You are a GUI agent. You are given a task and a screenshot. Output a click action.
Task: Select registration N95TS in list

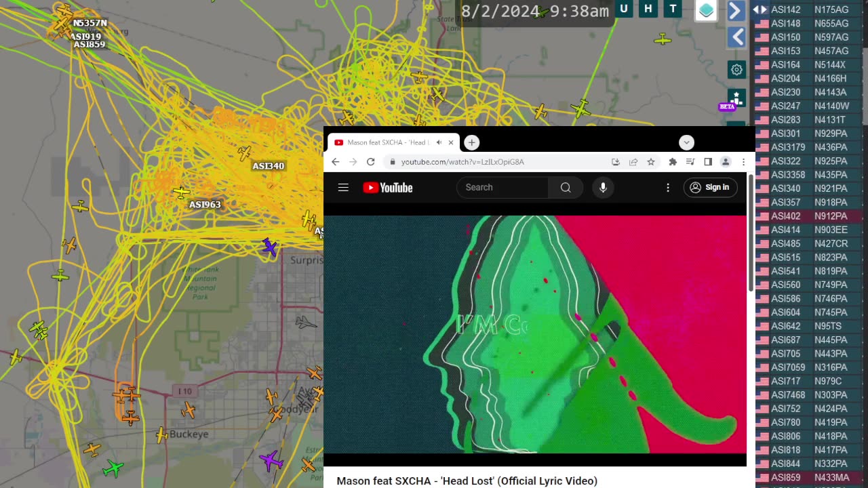pyautogui.click(x=827, y=326)
